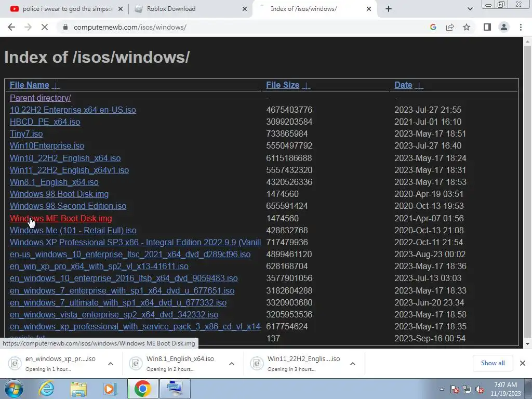Sort the listing by File Size
This screenshot has width=532, height=399.
283,85
